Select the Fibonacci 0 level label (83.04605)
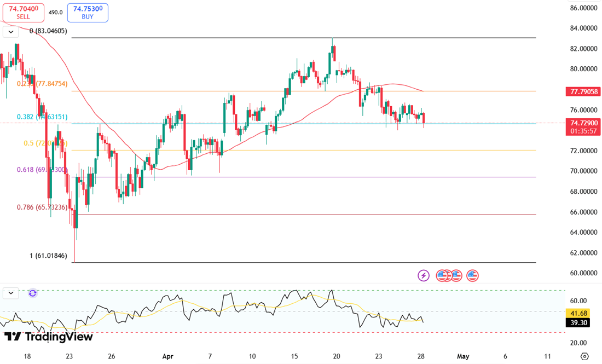602x364 pixels. (x=48, y=31)
